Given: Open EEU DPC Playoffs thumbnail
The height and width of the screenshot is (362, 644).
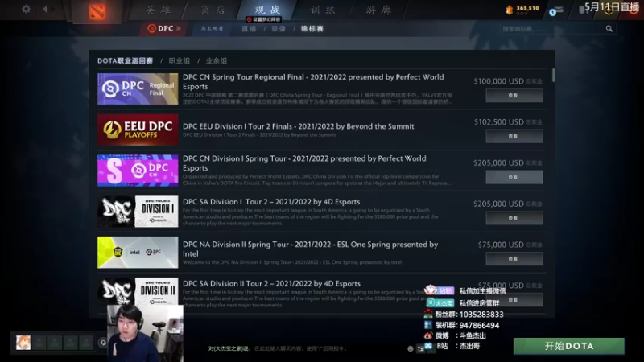Looking at the screenshot, I should coord(138,130).
